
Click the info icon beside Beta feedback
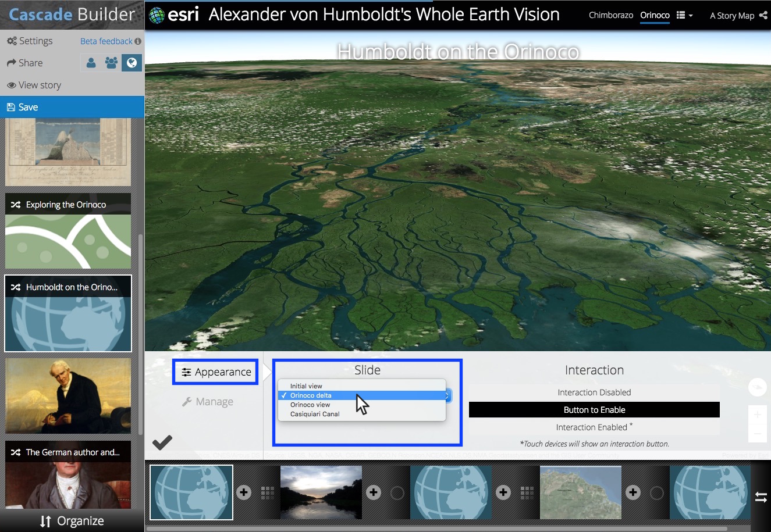(x=138, y=41)
